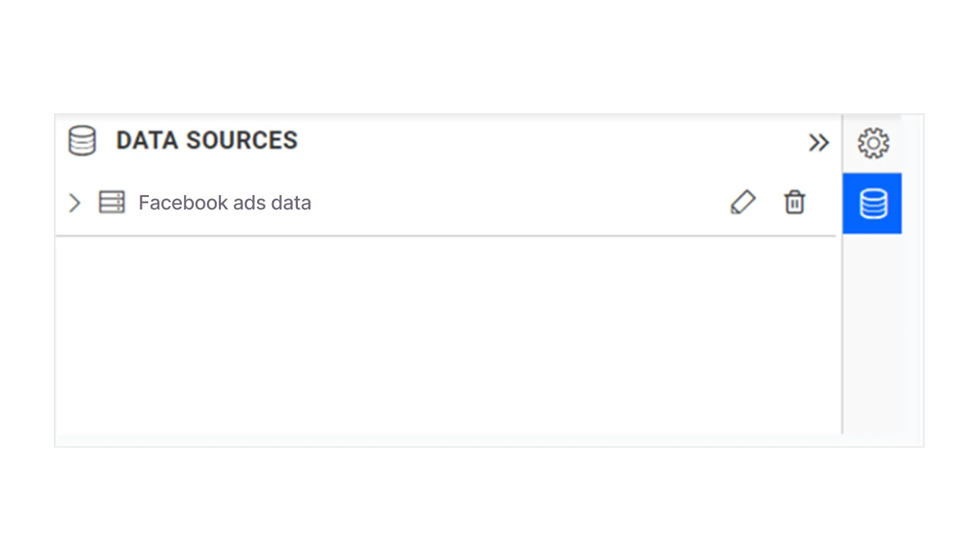Image resolution: width=978 pixels, height=560 pixels.
Task: Click the database icon beside DATA SOURCES heading
Action: [82, 140]
